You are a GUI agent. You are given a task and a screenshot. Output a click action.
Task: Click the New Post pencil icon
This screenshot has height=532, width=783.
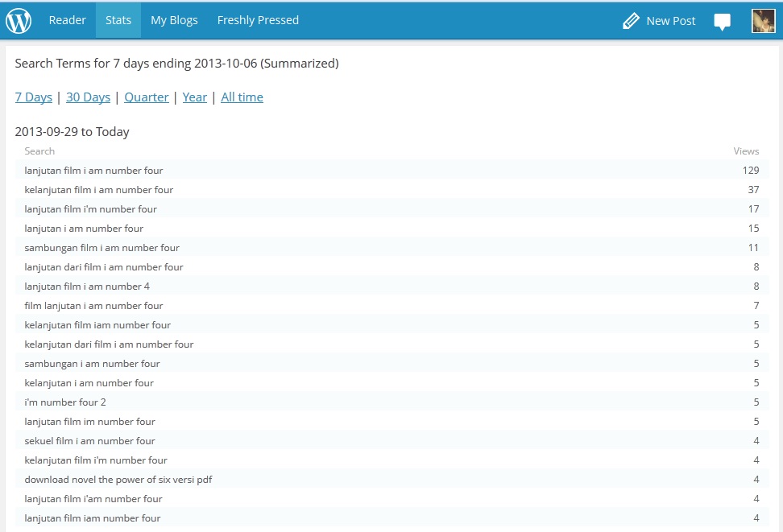coord(631,21)
